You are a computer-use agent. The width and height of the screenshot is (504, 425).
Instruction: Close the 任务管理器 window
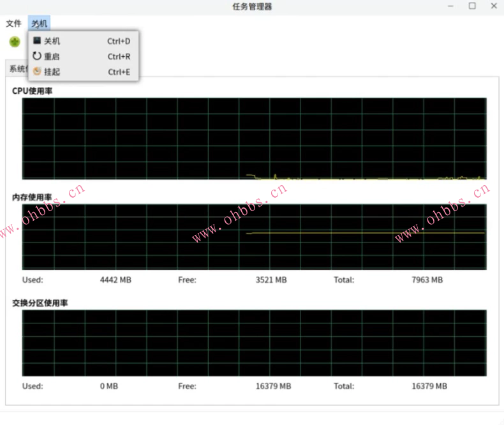click(494, 6)
